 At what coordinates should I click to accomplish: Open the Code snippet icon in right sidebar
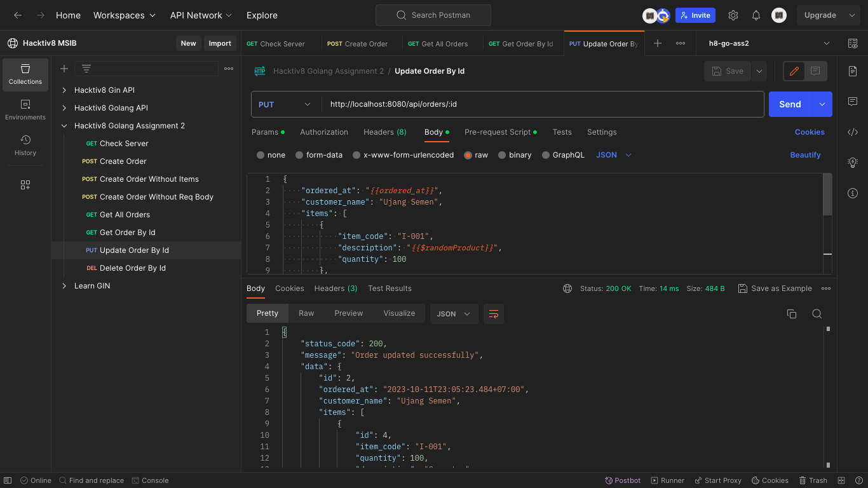coord(853,132)
